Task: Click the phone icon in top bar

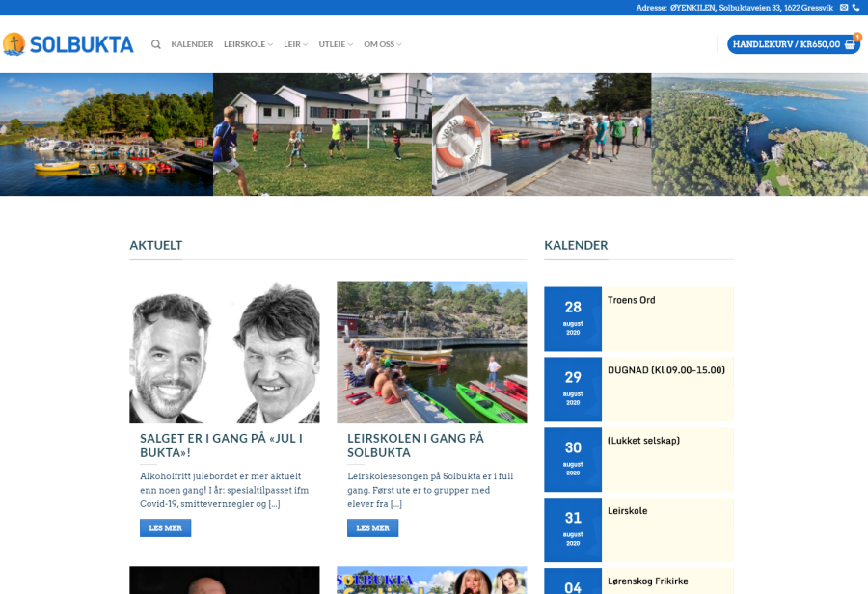Action: pos(856,8)
